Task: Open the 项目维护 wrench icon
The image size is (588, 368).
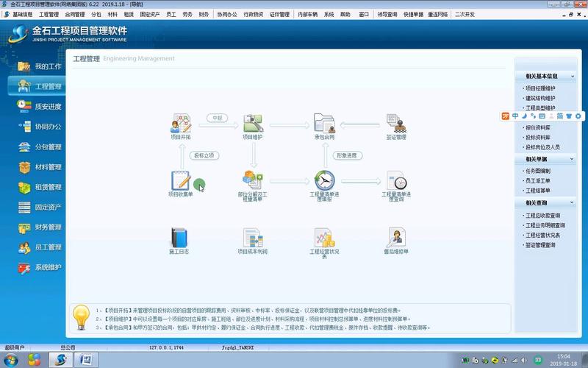Action: (253, 123)
